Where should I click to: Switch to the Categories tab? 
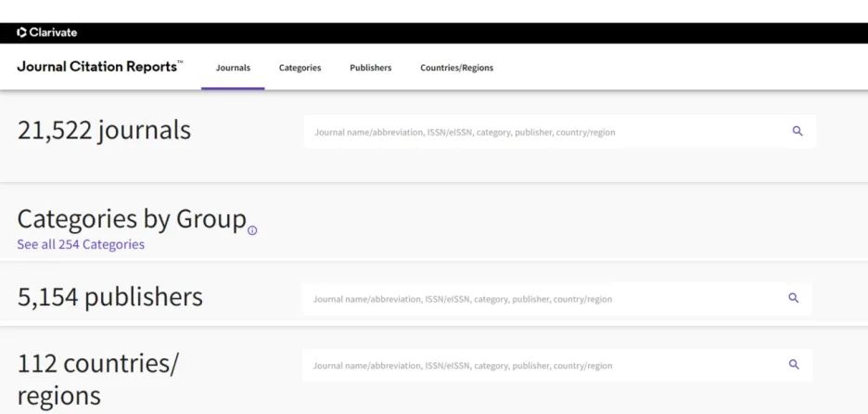300,68
